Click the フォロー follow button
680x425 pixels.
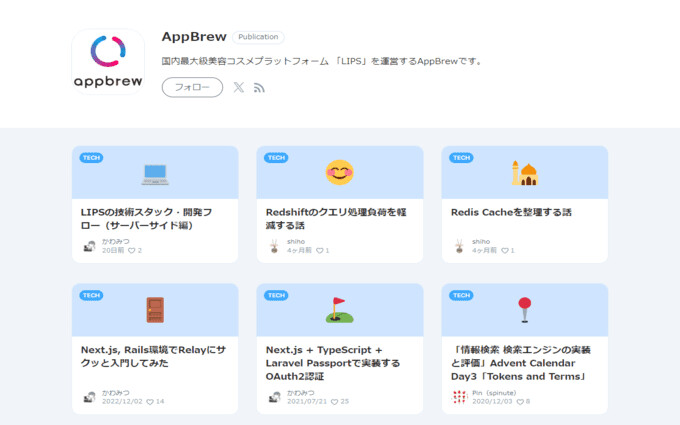tap(193, 87)
